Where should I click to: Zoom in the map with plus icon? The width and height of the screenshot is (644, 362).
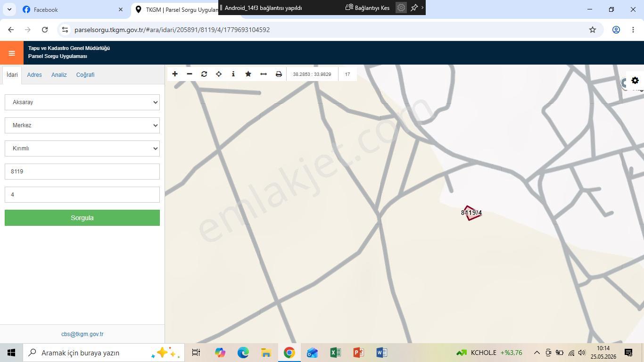[175, 74]
